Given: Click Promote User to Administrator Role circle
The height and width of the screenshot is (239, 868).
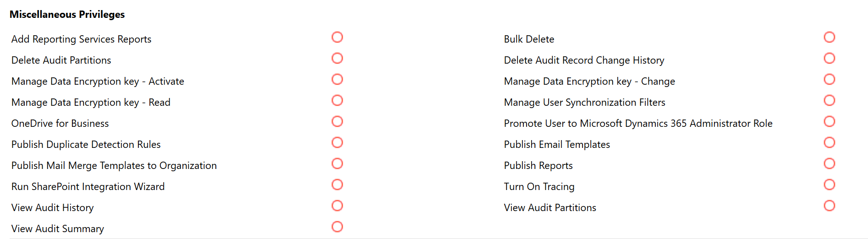Looking at the screenshot, I should point(830,121).
